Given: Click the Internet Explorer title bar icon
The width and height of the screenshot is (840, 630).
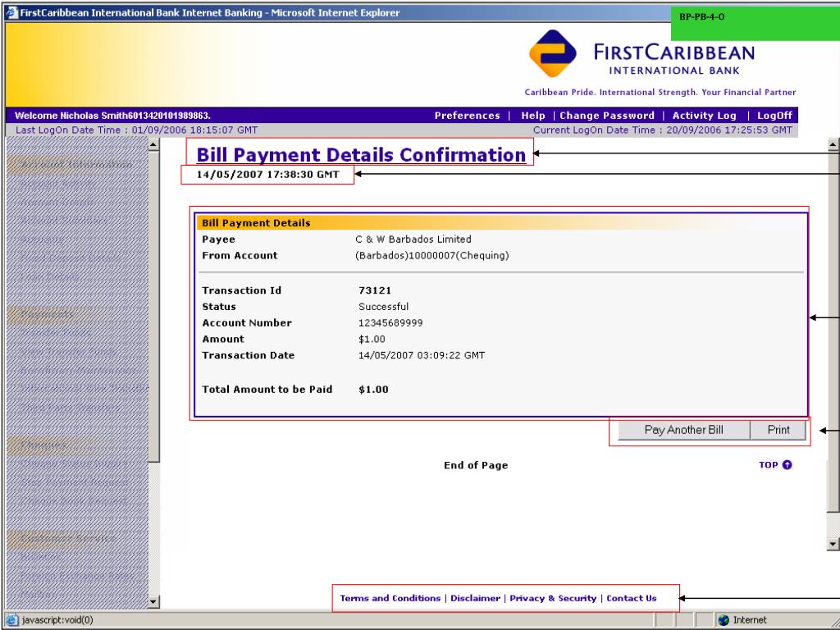Looking at the screenshot, I should coord(11,13).
